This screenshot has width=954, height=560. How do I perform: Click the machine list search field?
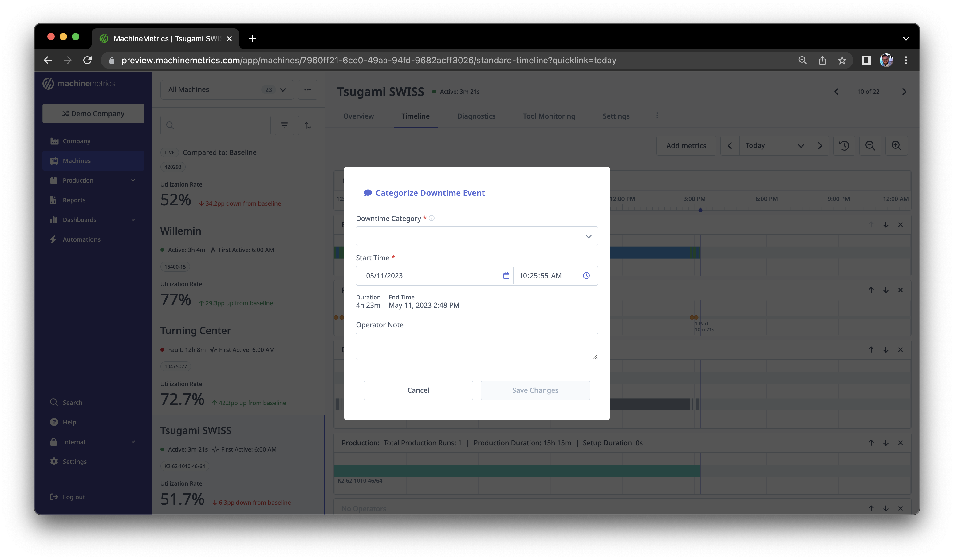[x=215, y=125]
